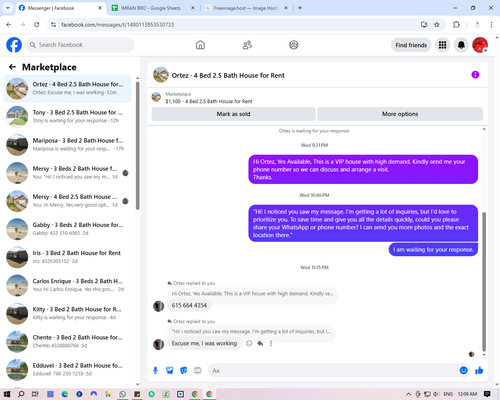500x400 pixels.
Task: Click the ENG language indicator
Action: coord(448,394)
